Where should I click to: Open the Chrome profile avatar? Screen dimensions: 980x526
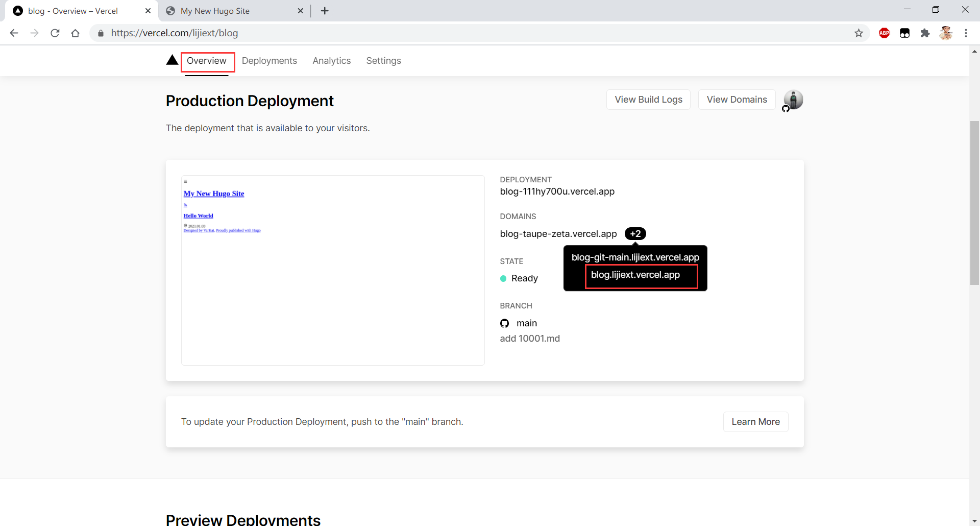click(946, 33)
